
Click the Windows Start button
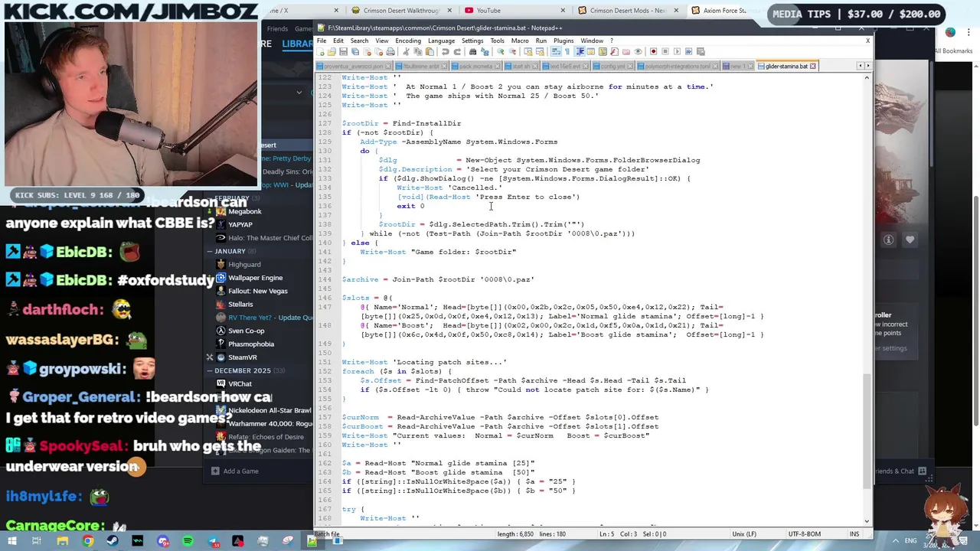click(x=12, y=542)
